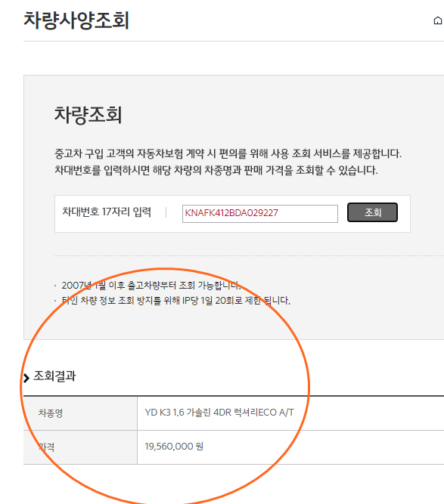Click the 가격 row header cell
The width and height of the screenshot is (444, 504).
click(80, 447)
